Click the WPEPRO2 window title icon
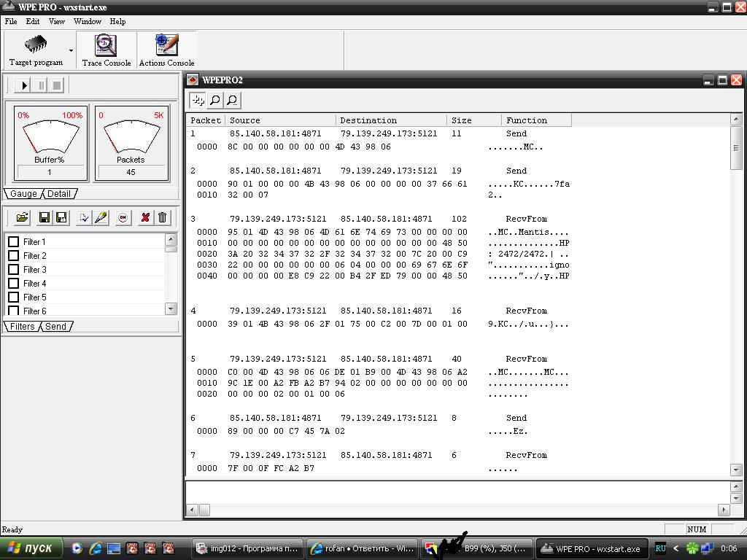Screen dimensions: 747x560 click(x=192, y=80)
